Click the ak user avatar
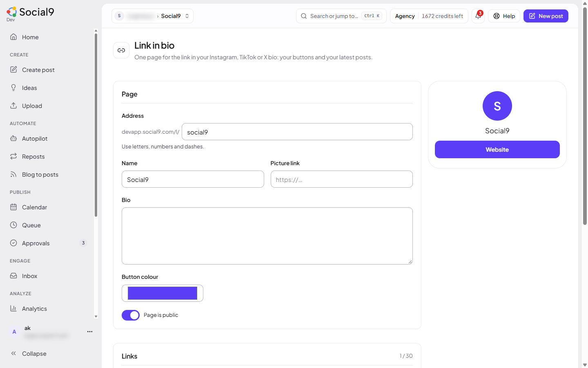The image size is (588, 368). [x=14, y=332]
